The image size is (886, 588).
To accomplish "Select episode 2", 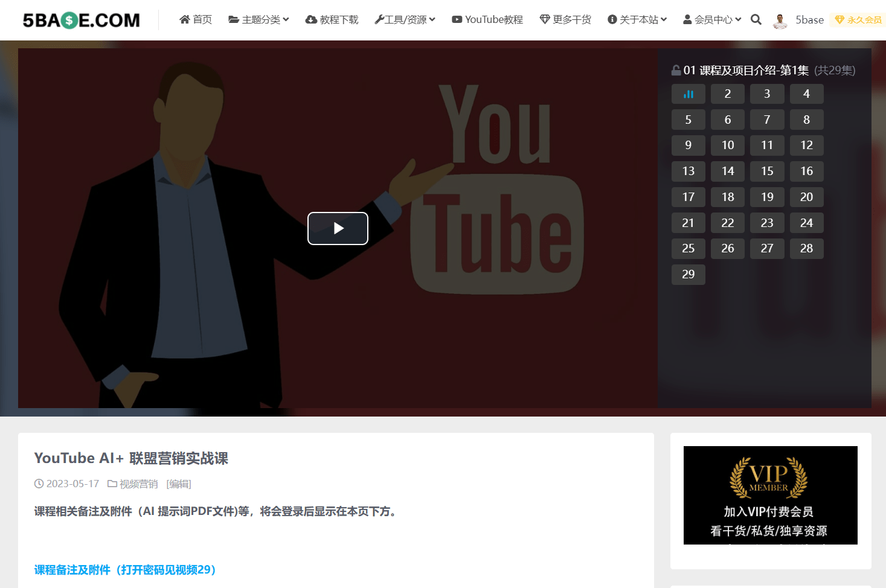I will [x=728, y=94].
